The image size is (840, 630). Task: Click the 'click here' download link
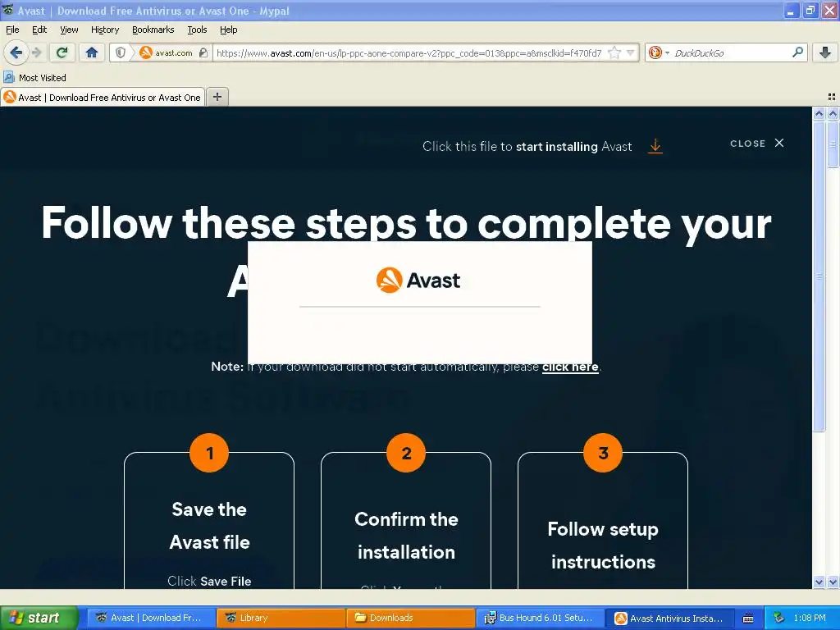coord(570,367)
